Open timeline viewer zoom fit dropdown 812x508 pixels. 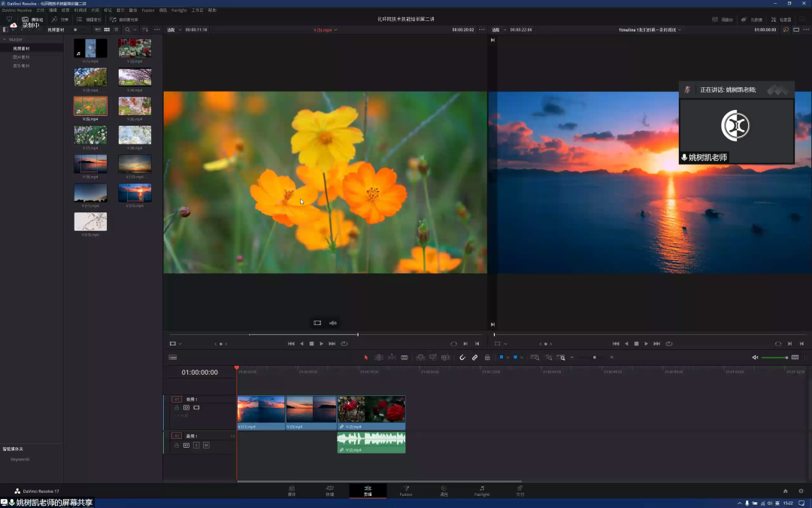(x=498, y=29)
